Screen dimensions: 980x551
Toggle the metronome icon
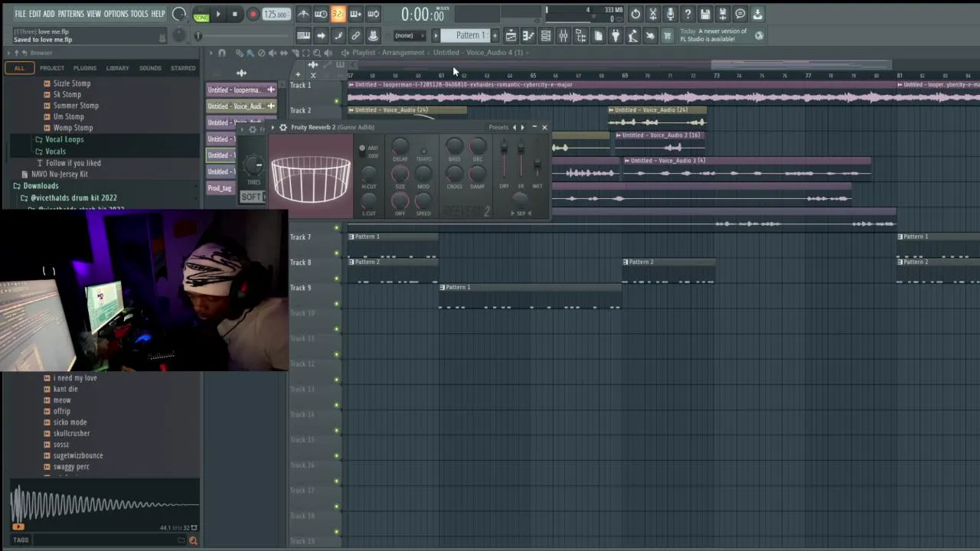303,14
